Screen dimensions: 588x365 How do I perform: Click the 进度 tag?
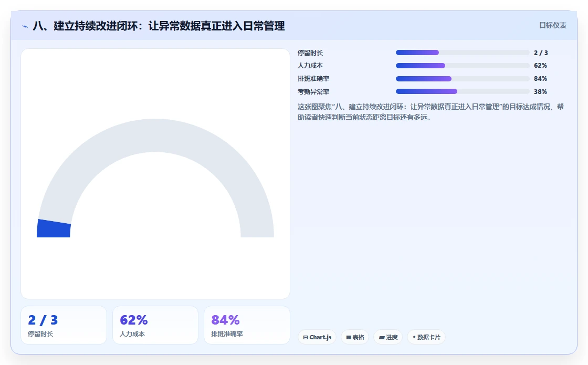click(388, 337)
